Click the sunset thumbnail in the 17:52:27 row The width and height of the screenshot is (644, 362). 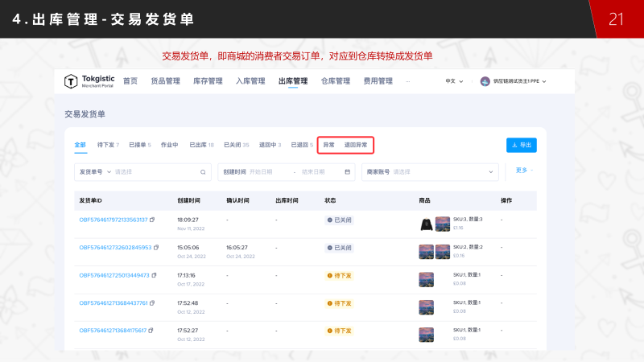[x=427, y=335]
